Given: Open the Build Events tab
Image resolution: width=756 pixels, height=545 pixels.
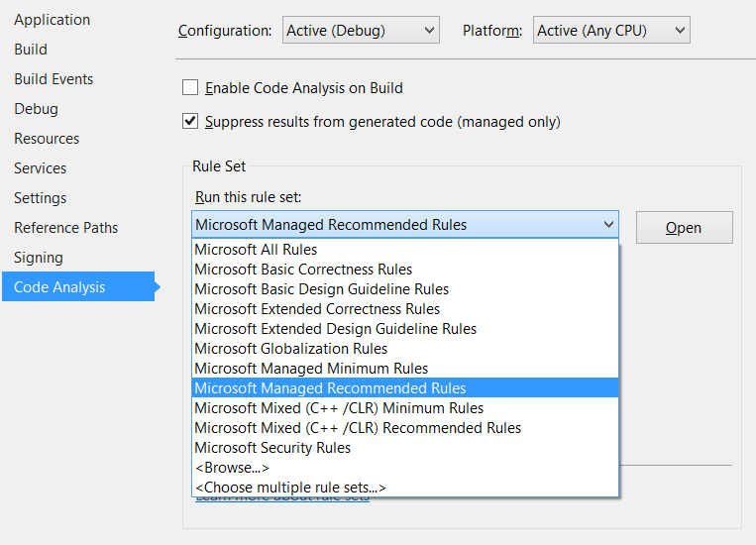Looking at the screenshot, I should click(54, 79).
